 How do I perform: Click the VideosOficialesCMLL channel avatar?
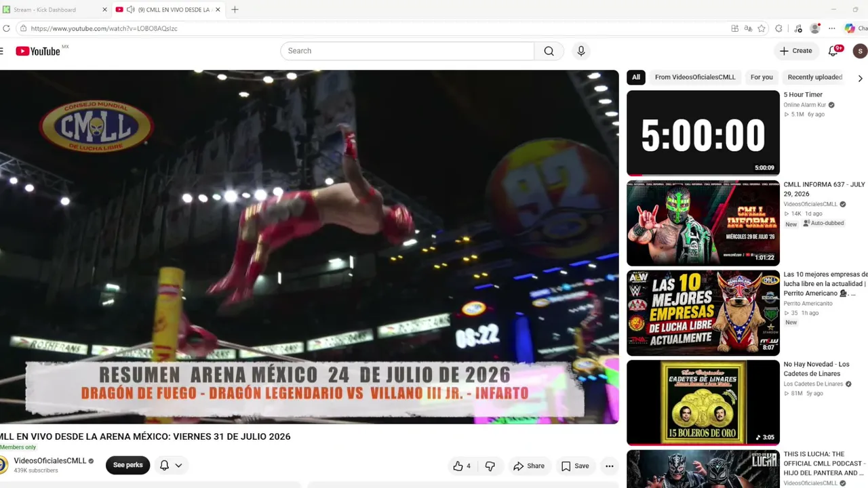click(3, 465)
